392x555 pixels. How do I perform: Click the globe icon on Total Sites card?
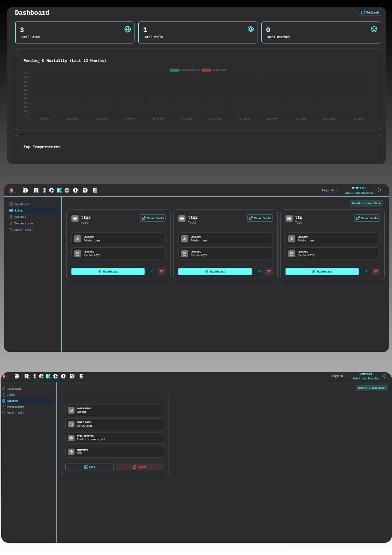click(x=128, y=29)
